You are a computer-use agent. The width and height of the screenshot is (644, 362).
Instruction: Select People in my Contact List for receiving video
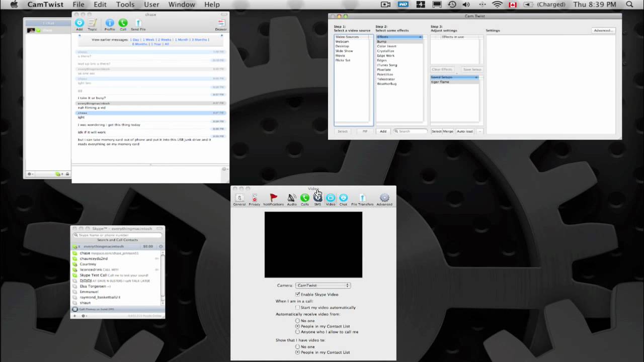(x=297, y=326)
